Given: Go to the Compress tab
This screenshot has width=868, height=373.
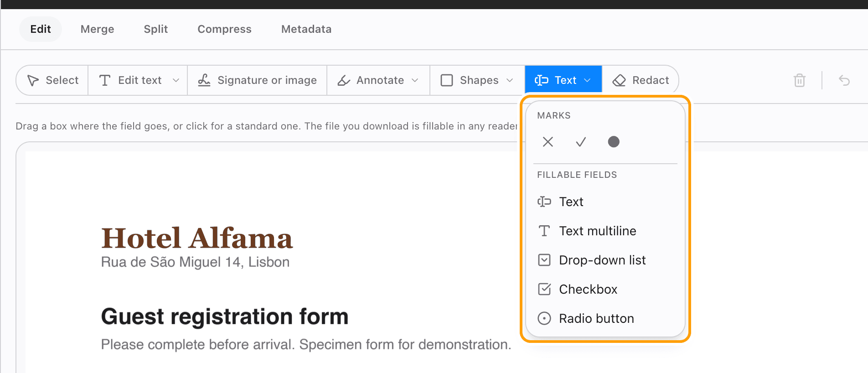Looking at the screenshot, I should [224, 29].
